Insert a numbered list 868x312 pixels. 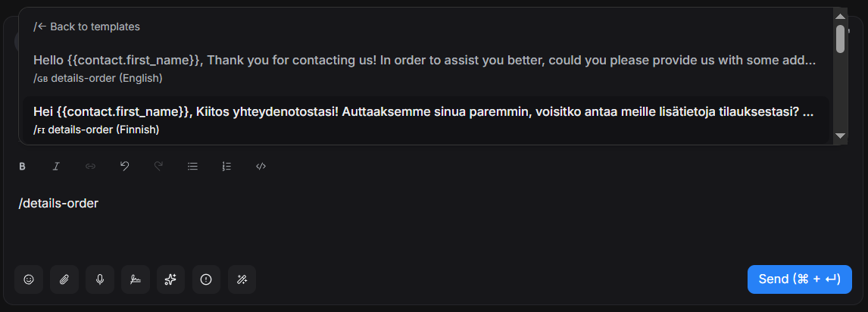(x=226, y=166)
